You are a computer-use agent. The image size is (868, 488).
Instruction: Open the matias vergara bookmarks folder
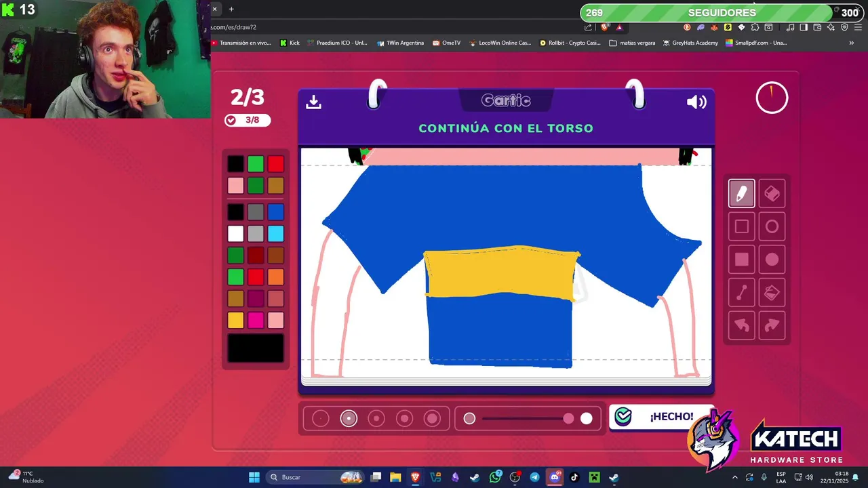[633, 43]
